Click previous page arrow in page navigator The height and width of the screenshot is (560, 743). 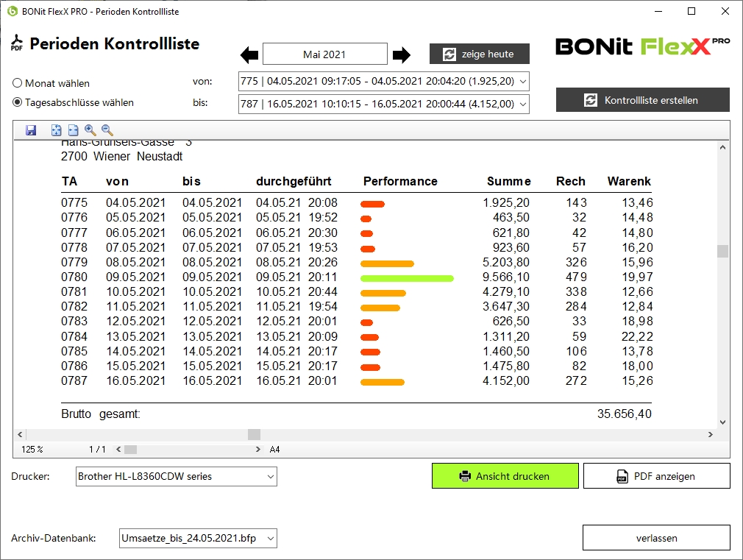coord(118,449)
